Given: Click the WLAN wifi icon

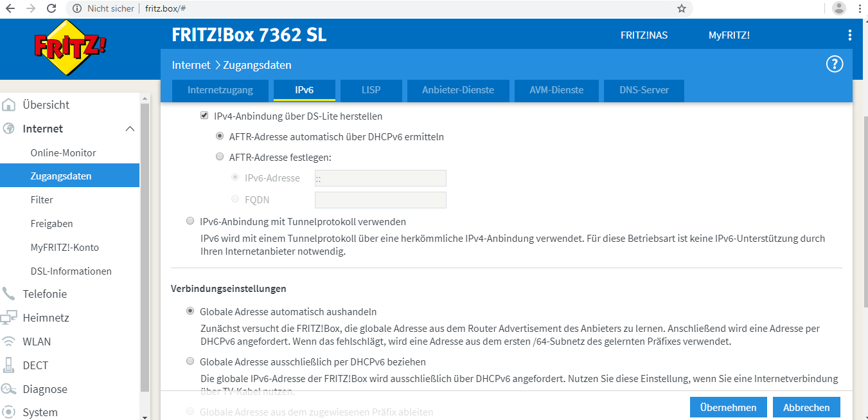Looking at the screenshot, I should pos(9,342).
